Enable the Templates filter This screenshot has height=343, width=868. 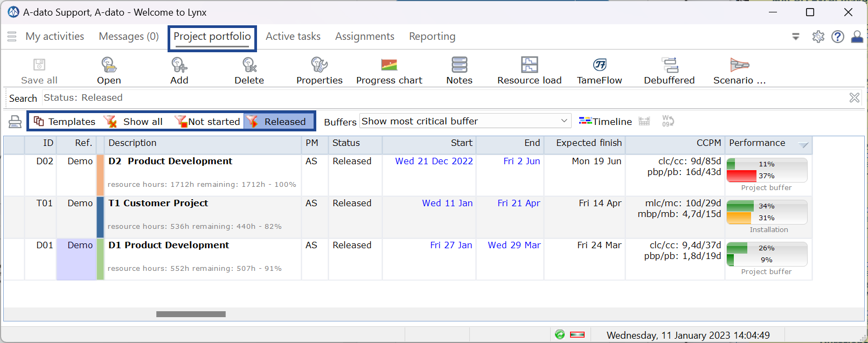[65, 122]
